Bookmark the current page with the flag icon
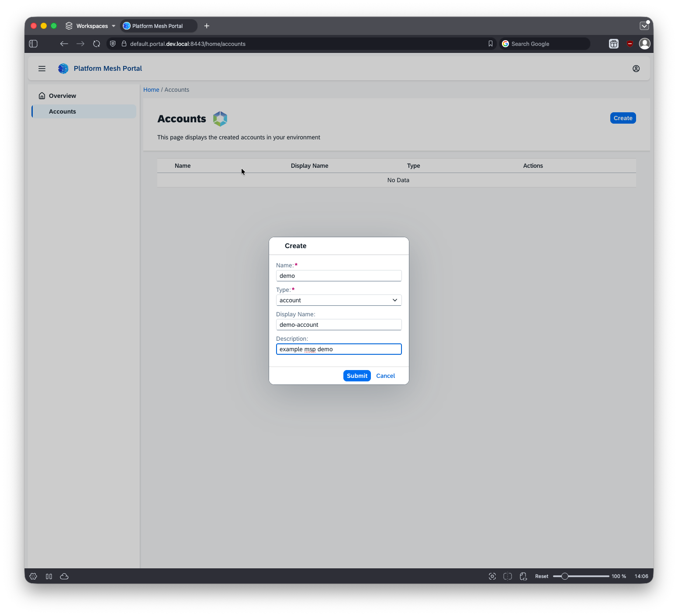Viewport: 678px width, 616px height. [490, 44]
